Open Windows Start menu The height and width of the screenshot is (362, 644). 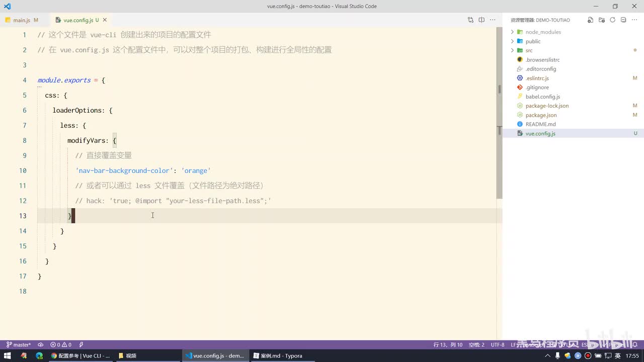click(8, 355)
